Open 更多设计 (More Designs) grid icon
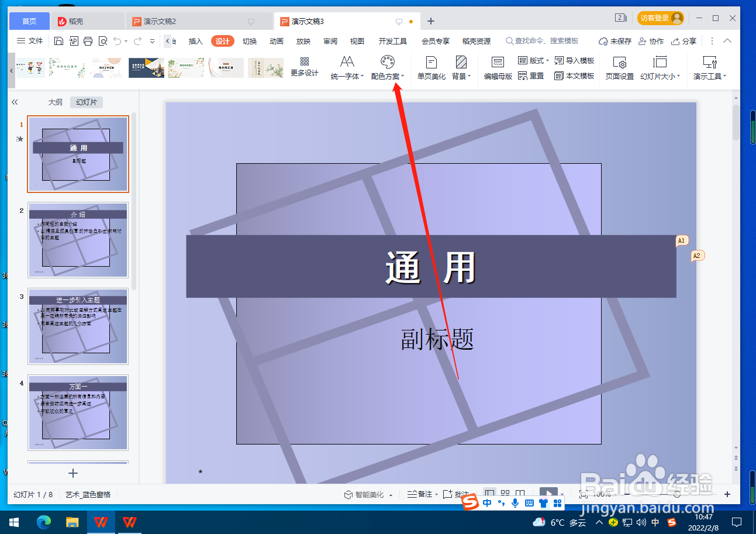Image resolution: width=756 pixels, height=534 pixels. (x=305, y=68)
